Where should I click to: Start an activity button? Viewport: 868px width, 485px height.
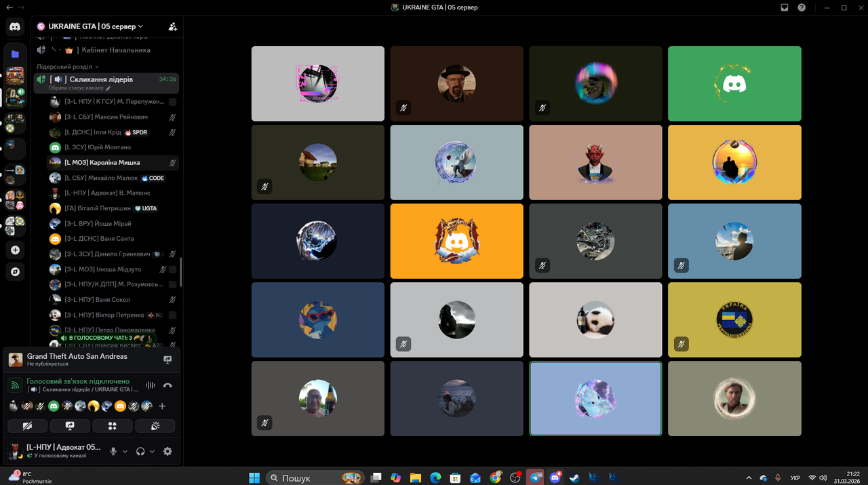113,426
